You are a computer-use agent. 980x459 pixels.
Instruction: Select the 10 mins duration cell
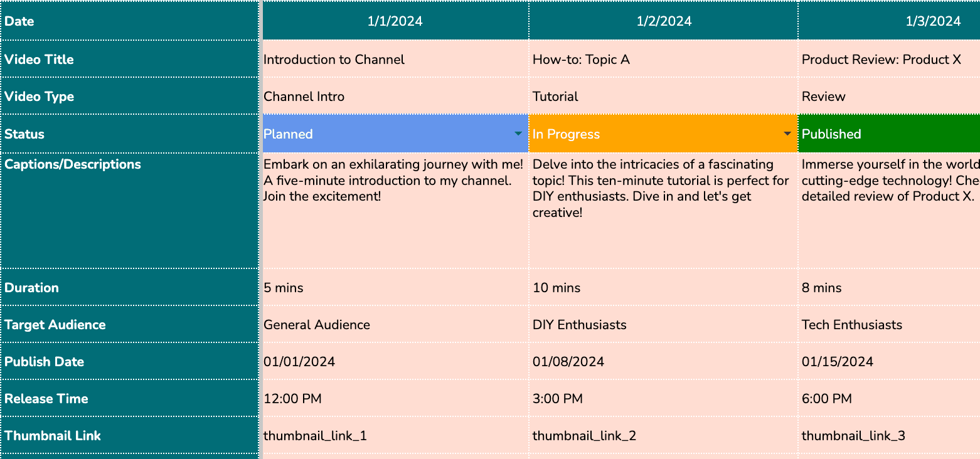(x=664, y=288)
